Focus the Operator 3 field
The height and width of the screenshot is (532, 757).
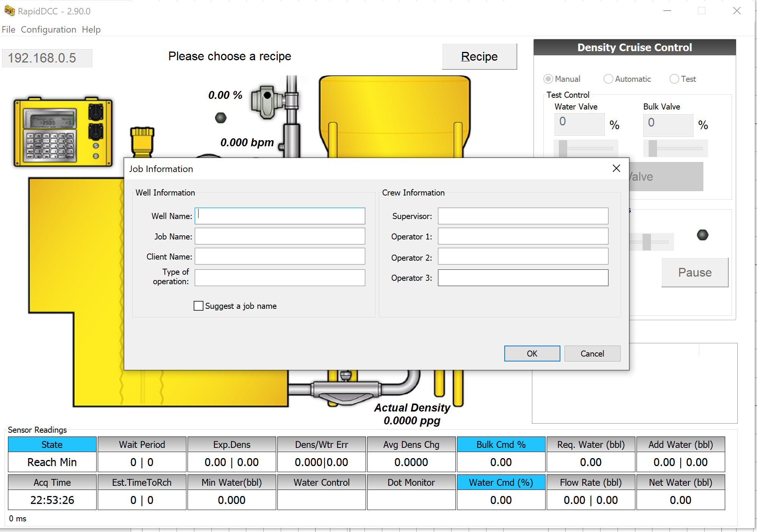[x=523, y=278]
